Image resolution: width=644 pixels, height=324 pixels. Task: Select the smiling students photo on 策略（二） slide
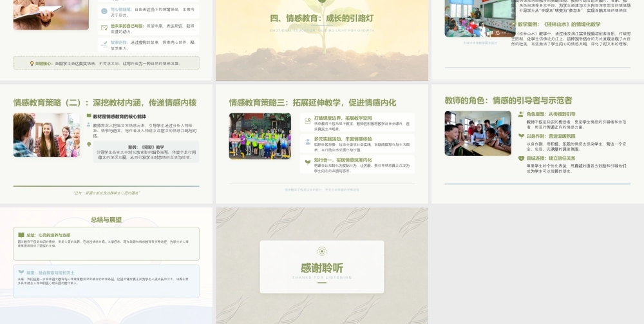pyautogui.click(x=46, y=135)
